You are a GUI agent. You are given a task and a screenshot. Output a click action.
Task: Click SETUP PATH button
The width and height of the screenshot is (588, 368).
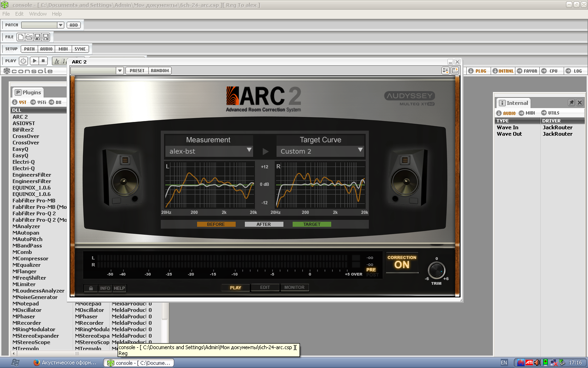point(29,49)
